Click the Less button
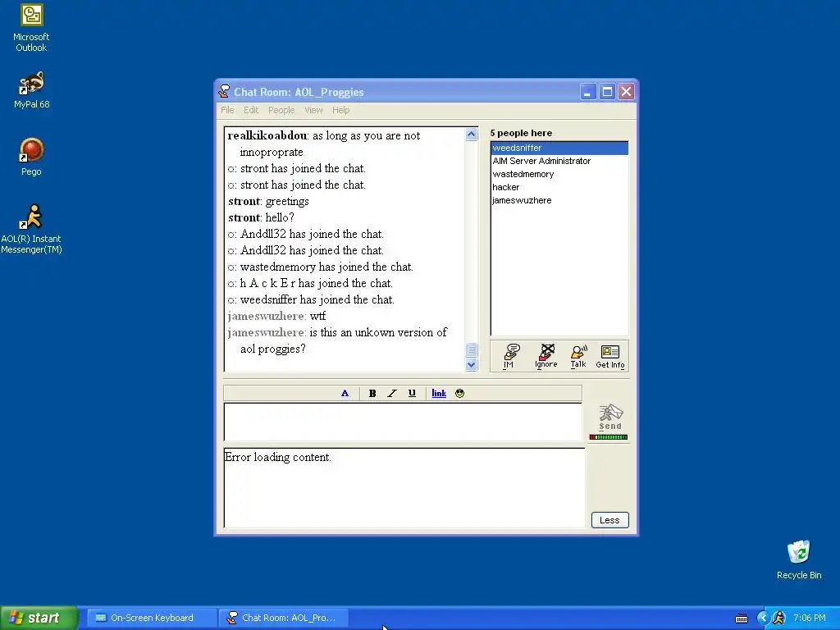The width and height of the screenshot is (840, 630). click(x=609, y=520)
